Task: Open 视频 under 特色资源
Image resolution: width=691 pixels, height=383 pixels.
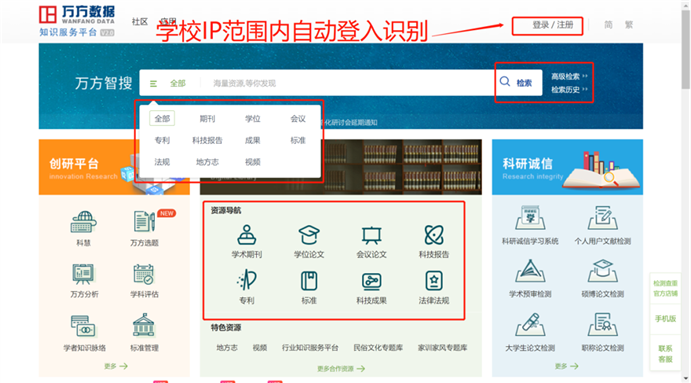Action: 260,347
